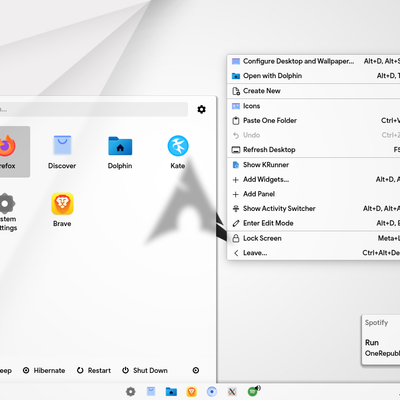The height and width of the screenshot is (400, 400).
Task: Open more session options circle icon
Action: tap(196, 370)
